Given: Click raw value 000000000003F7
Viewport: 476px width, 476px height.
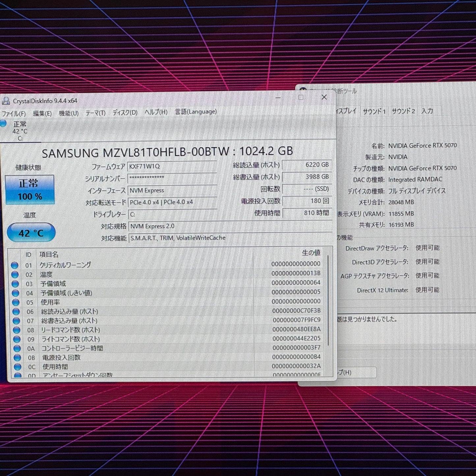Looking at the screenshot, I should [296, 347].
